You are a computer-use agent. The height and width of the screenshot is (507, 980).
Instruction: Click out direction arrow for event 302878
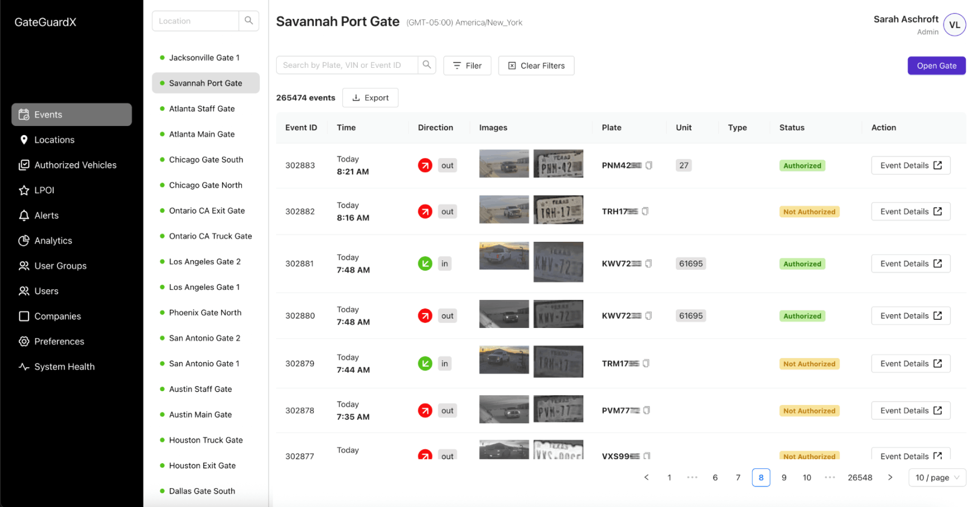(x=425, y=411)
